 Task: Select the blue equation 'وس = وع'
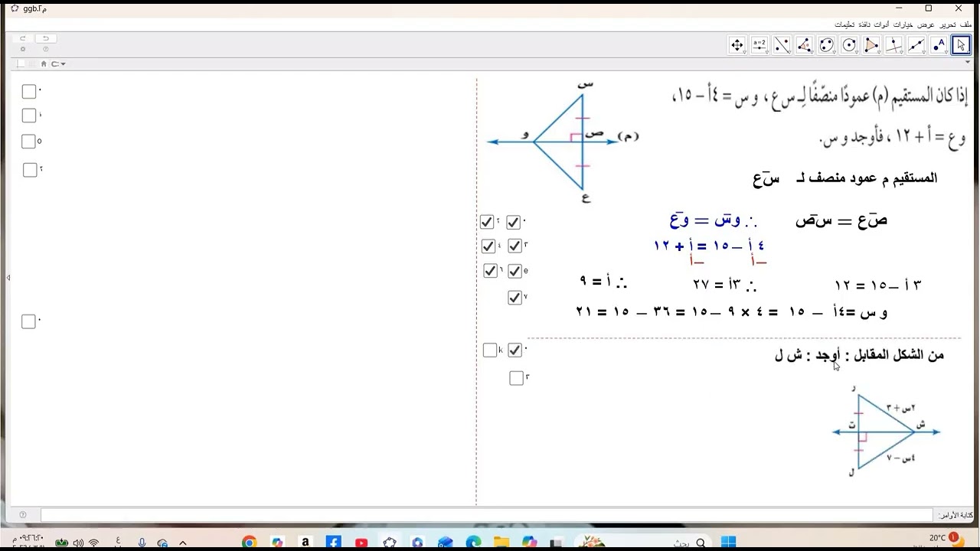click(714, 220)
